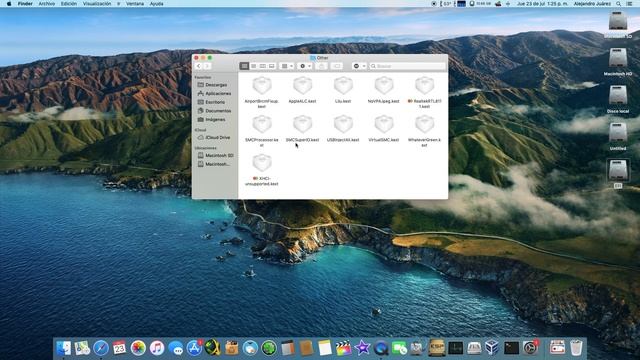
Task: Open Terminal from the Dock
Action: click(x=511, y=348)
